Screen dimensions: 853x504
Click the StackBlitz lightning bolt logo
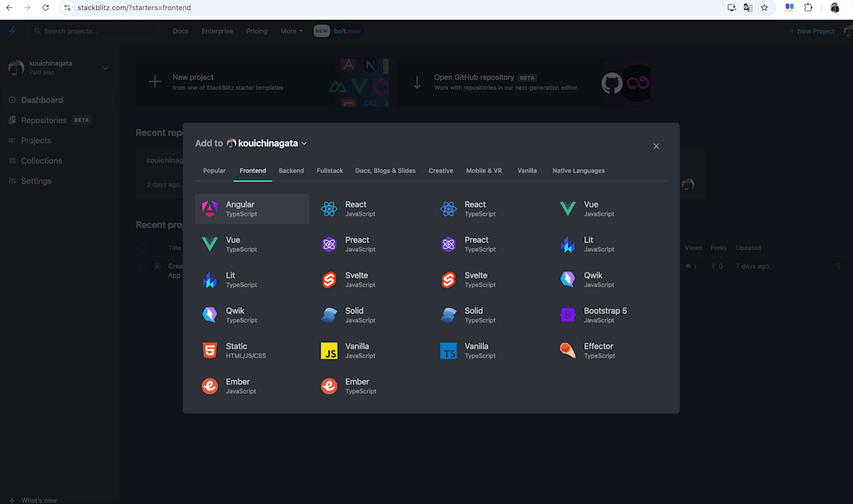[x=12, y=31]
